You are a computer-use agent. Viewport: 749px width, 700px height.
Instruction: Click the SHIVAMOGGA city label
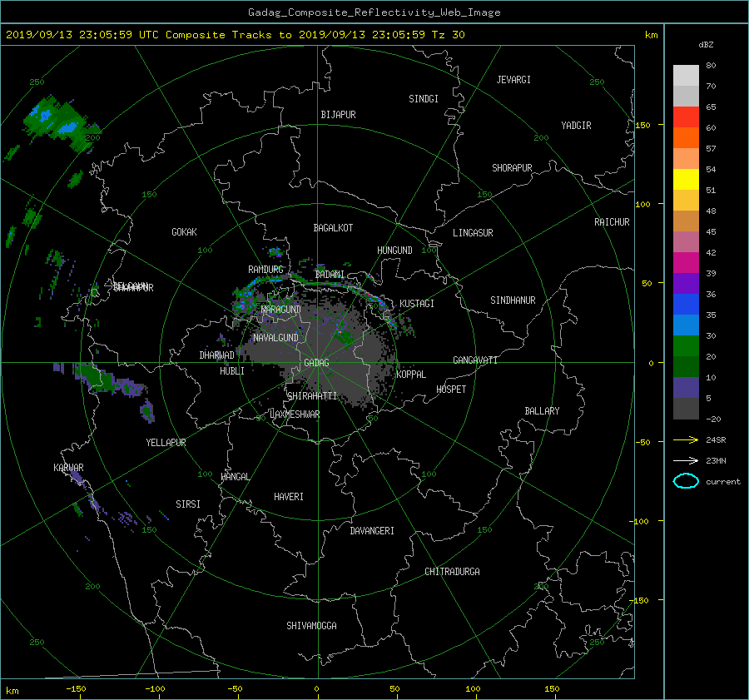(x=311, y=625)
